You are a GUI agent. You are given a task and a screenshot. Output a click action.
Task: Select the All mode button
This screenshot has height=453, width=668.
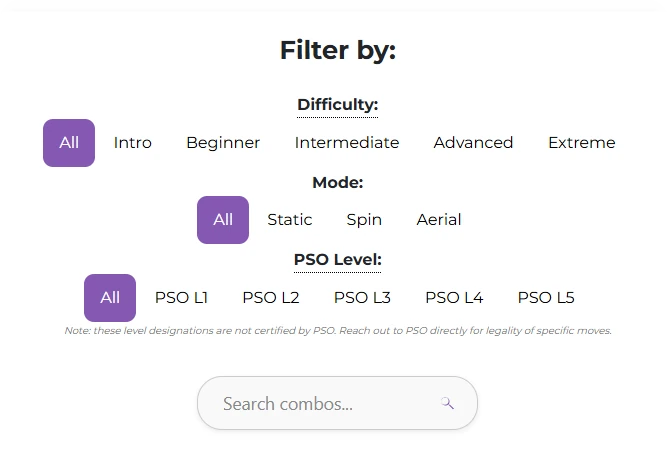[223, 220]
